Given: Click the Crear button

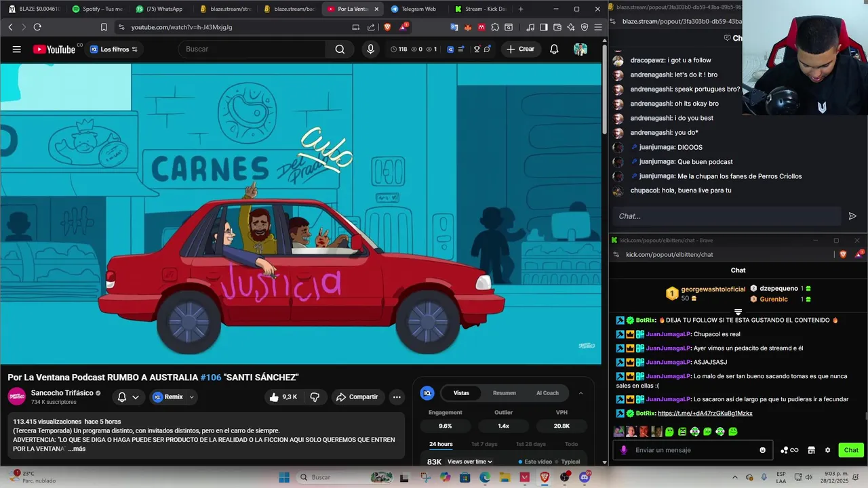Looking at the screenshot, I should click(520, 49).
